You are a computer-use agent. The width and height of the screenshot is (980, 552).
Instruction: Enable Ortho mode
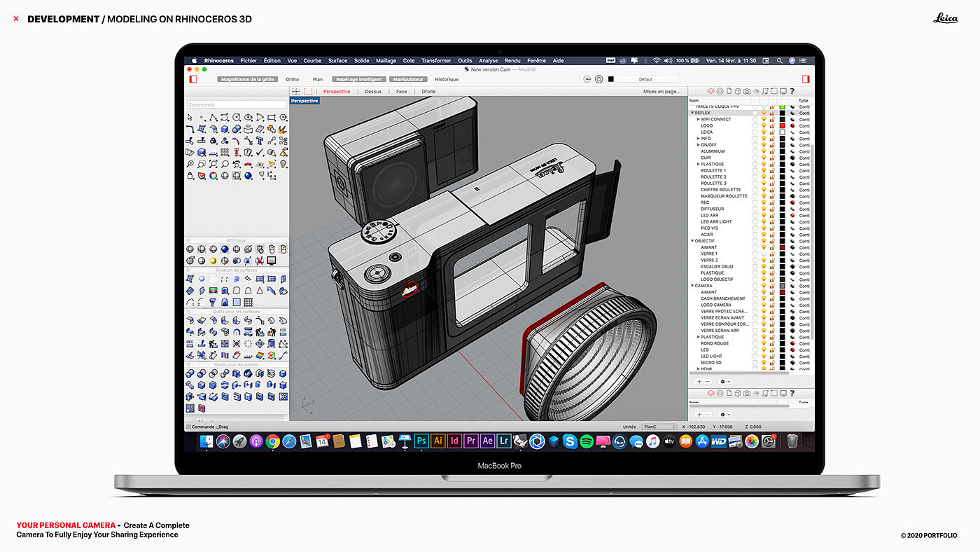point(292,79)
